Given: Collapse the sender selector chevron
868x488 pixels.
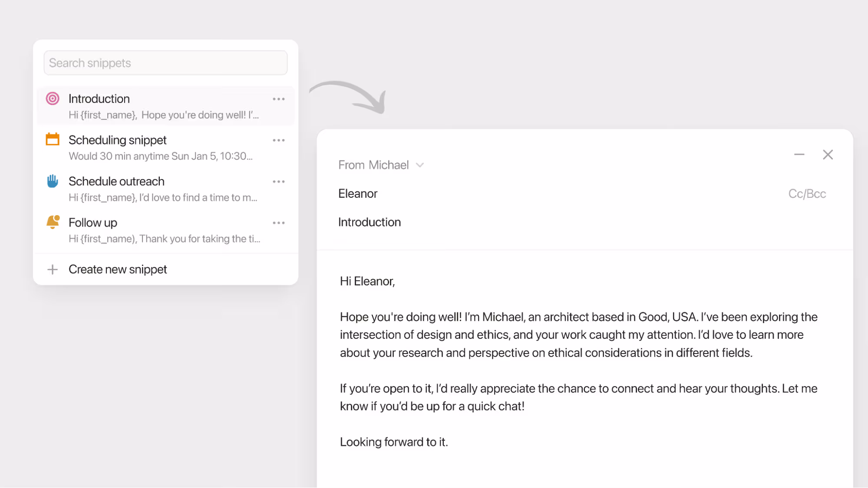Looking at the screenshot, I should click(420, 165).
